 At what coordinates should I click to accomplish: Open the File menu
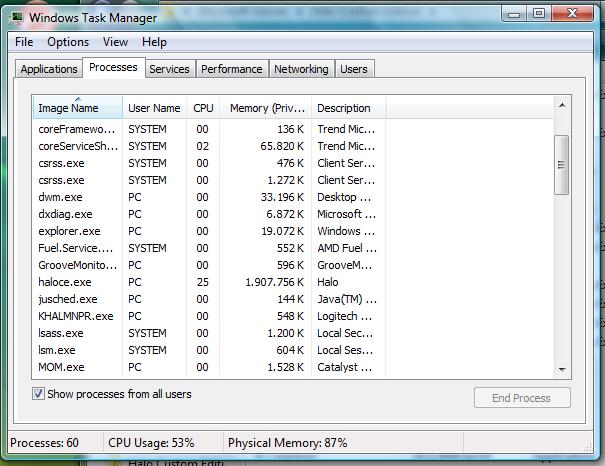pyautogui.click(x=24, y=42)
